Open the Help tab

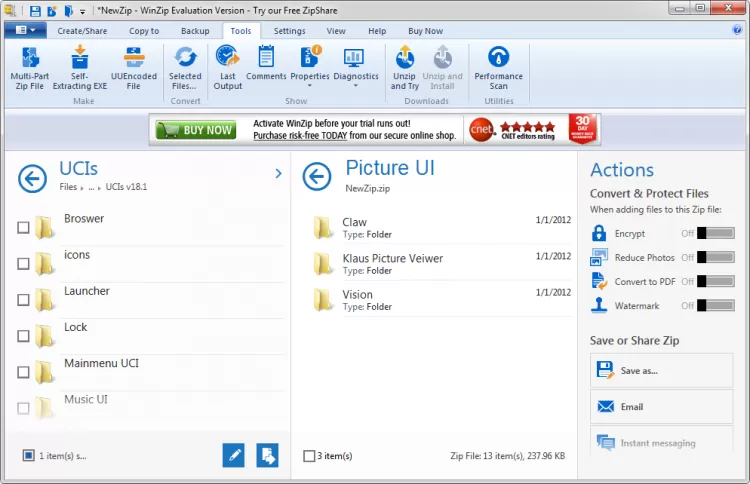coord(377,31)
